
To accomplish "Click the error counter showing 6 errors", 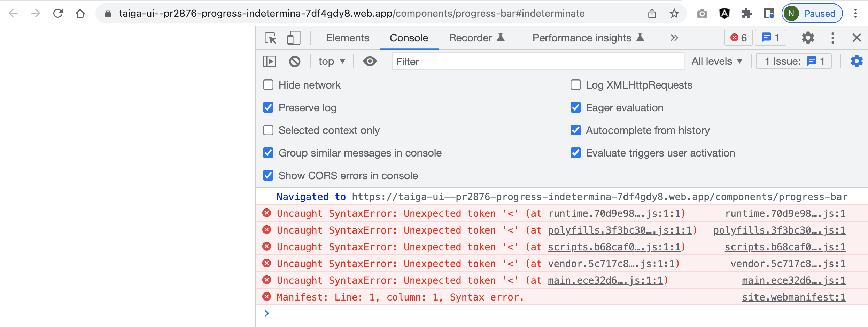I will point(738,38).
